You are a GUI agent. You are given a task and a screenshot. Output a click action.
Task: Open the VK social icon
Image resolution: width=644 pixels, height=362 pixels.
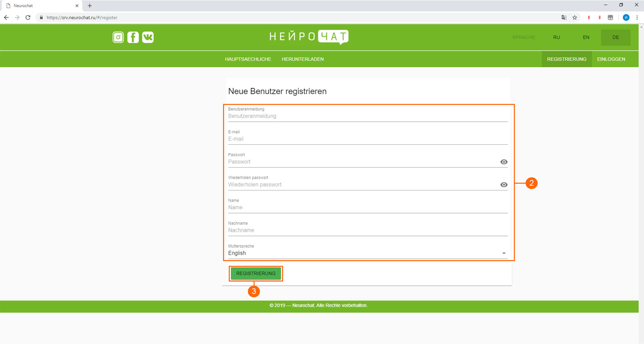[148, 37]
